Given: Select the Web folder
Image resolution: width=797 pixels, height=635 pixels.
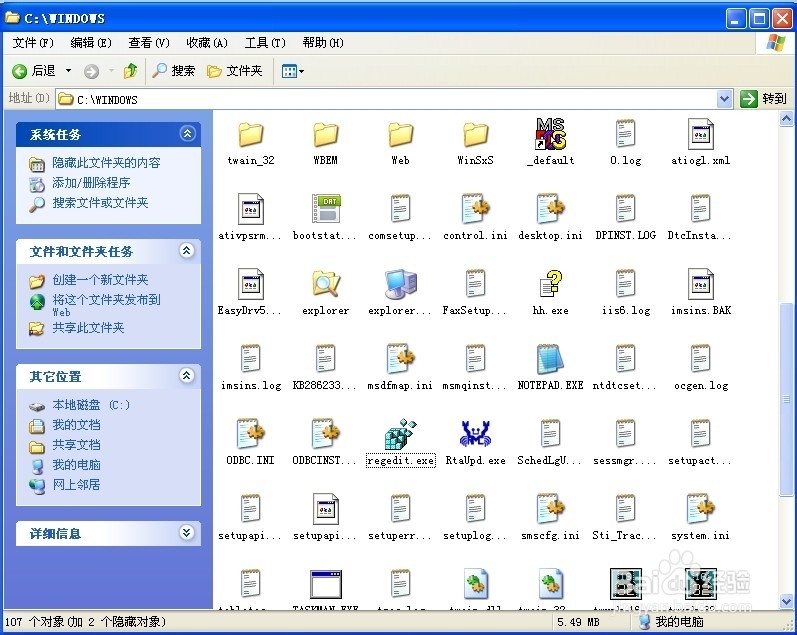Looking at the screenshot, I should pyautogui.click(x=401, y=134).
